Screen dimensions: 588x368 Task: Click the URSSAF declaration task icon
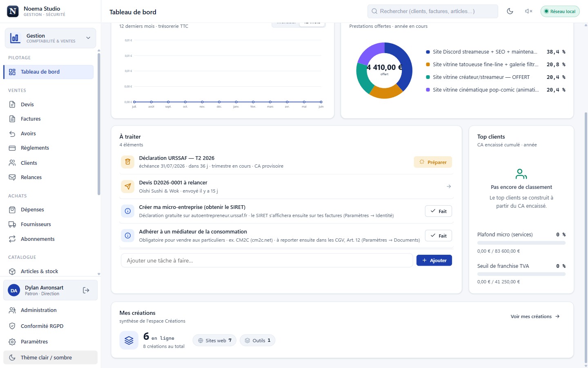click(x=128, y=162)
